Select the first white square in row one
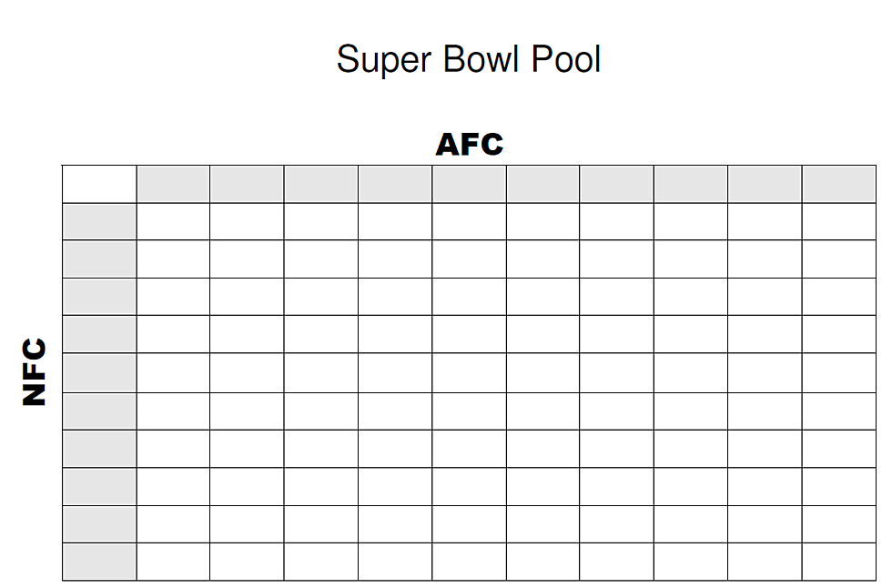Viewport: 892px width, 588px height. tap(174, 222)
